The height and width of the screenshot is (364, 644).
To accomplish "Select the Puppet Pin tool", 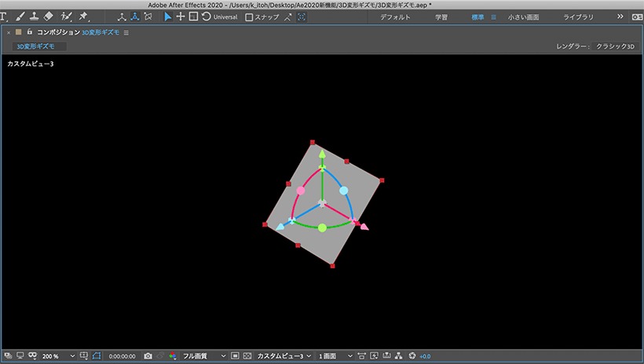I will click(83, 16).
